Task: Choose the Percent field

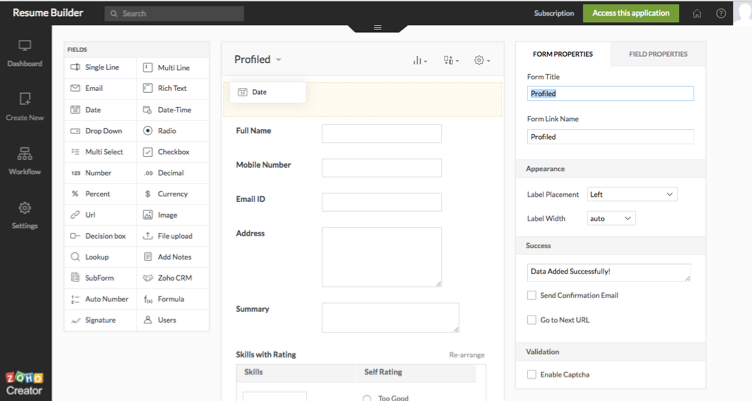Action: click(x=100, y=194)
